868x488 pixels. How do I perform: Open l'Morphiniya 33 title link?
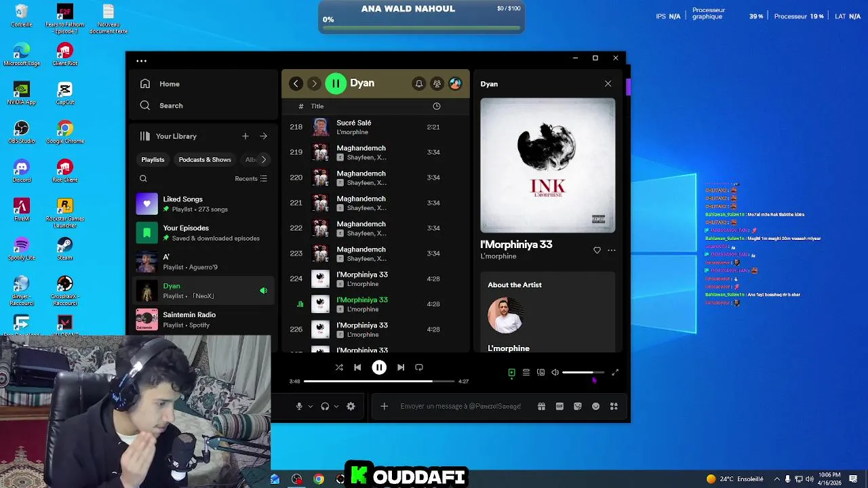[x=517, y=245]
